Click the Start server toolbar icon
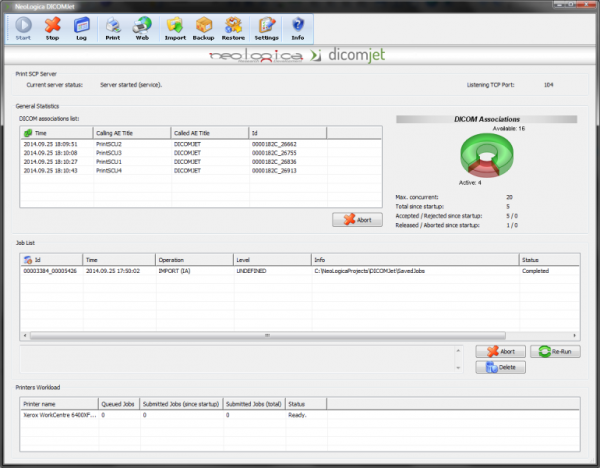The image size is (600, 468). tap(23, 27)
